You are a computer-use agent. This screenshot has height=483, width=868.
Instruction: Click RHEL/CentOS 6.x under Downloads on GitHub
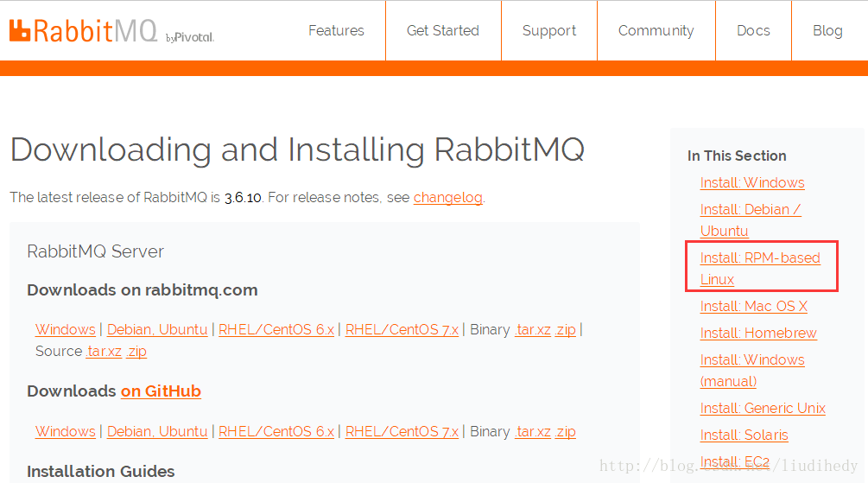point(276,431)
